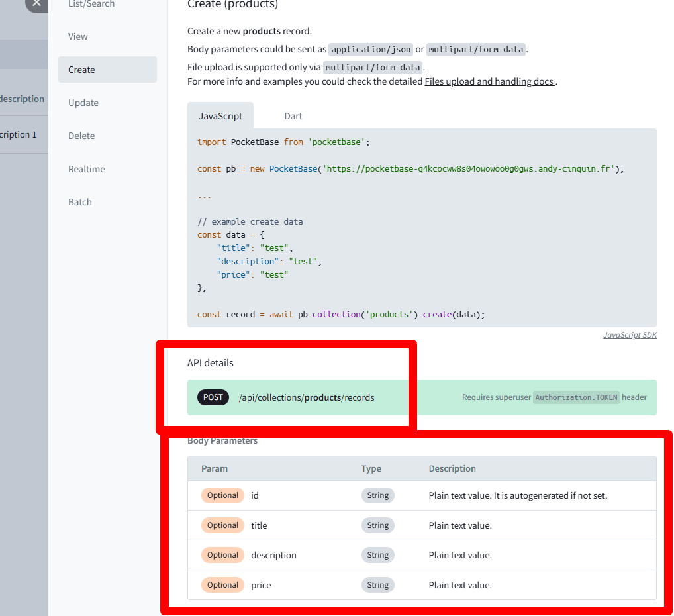The height and width of the screenshot is (616, 674).
Task: Click the String type badge for description
Action: [x=378, y=555]
